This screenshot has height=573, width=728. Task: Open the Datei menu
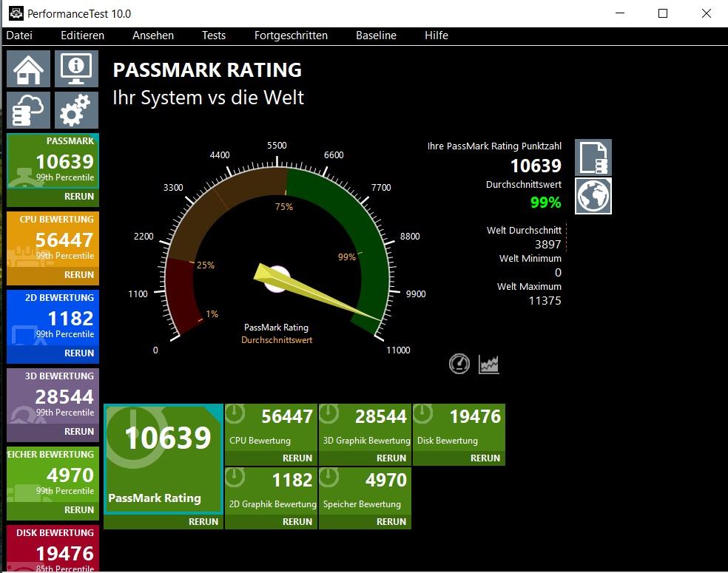point(19,35)
